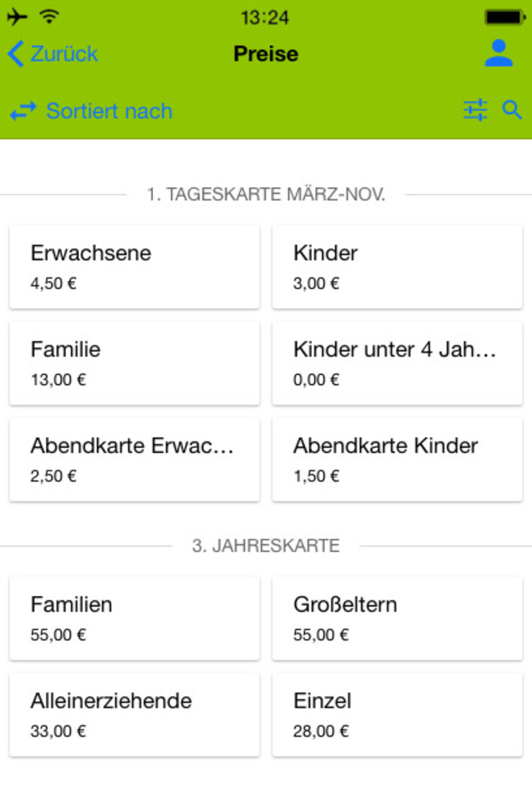This screenshot has width=532, height=798.
Task: Select the Kinder 3,00 € ticket
Action: pyautogui.click(x=397, y=267)
